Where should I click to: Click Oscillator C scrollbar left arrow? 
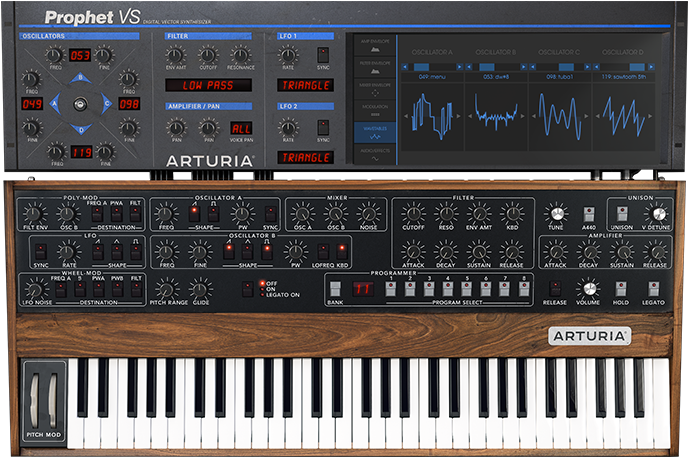(533, 67)
